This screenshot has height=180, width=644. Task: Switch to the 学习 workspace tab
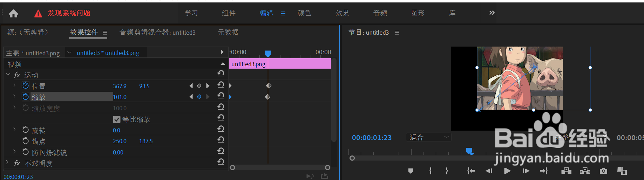(x=191, y=13)
